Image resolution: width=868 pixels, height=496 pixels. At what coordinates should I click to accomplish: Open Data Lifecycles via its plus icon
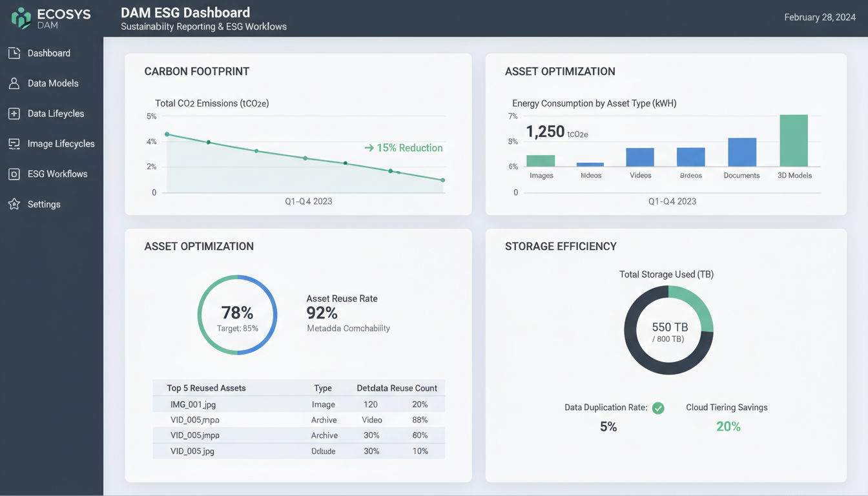[13, 113]
